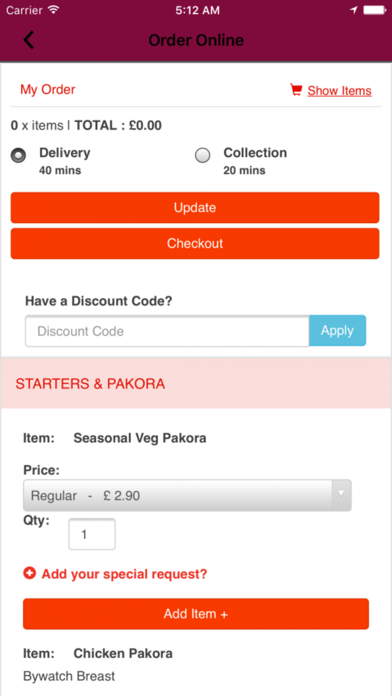This screenshot has width=392, height=696.
Task: Add Seasonal Veg Pakora with Add Item
Action: tap(196, 614)
